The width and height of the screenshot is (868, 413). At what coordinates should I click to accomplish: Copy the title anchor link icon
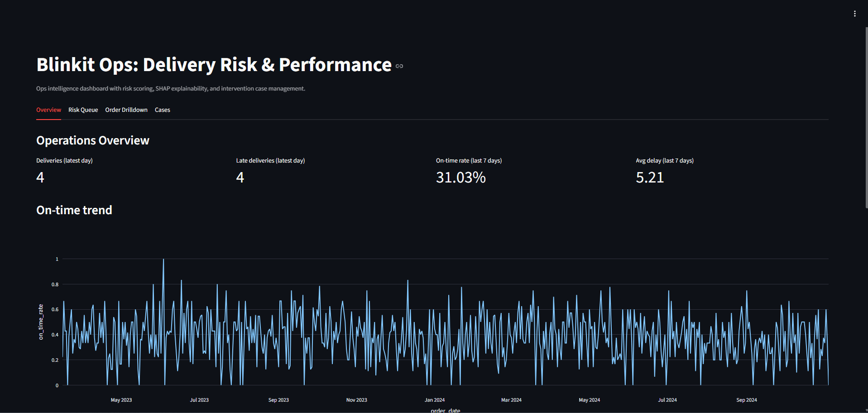point(399,66)
